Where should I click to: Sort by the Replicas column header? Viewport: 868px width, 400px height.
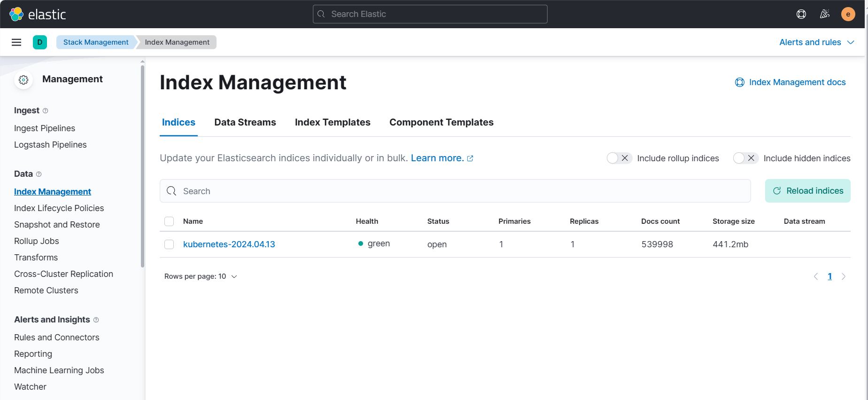(584, 221)
